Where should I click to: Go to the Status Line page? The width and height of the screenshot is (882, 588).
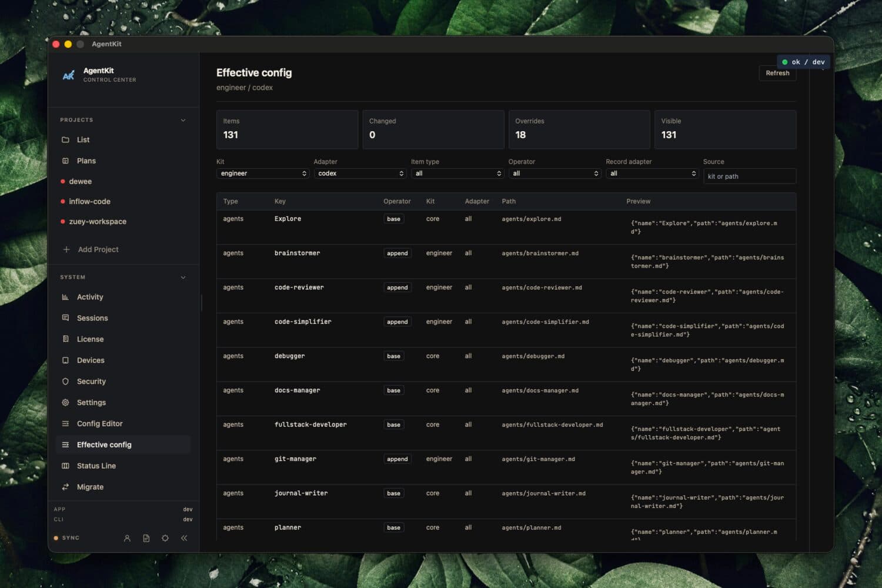coord(96,466)
